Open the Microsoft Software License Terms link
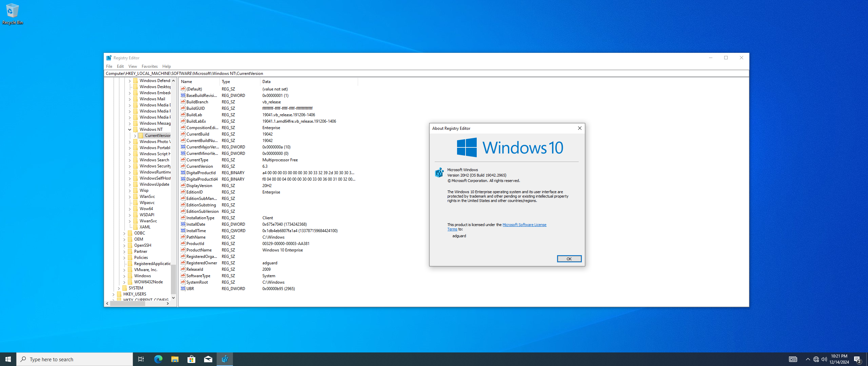 [x=524, y=225]
